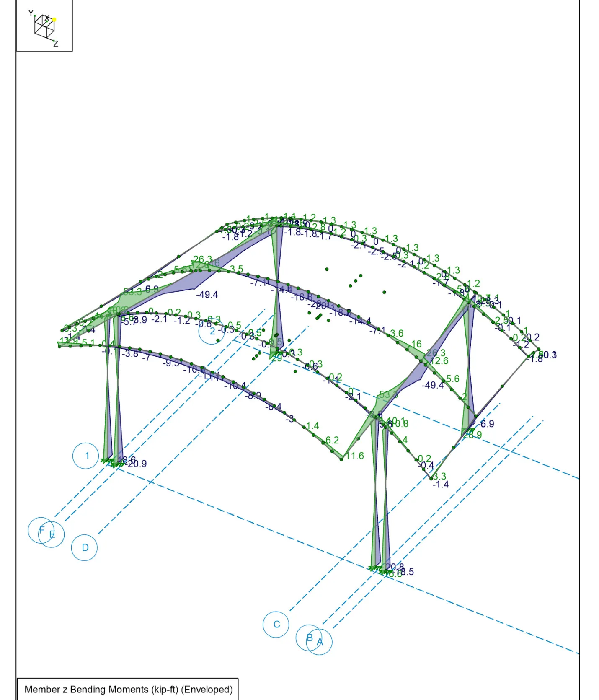This screenshot has height=700, width=599.
Task: Click the Member z Bending Moments legend
Action: (x=128, y=689)
